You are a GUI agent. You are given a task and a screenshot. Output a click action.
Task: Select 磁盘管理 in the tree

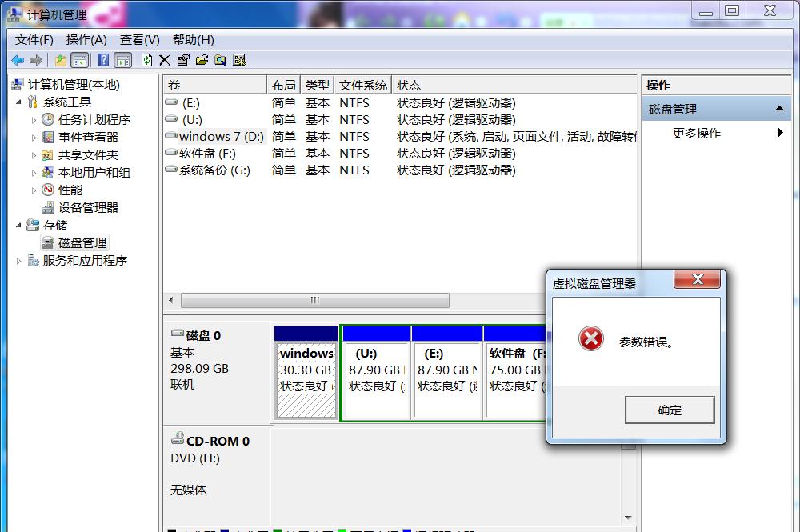(x=82, y=242)
